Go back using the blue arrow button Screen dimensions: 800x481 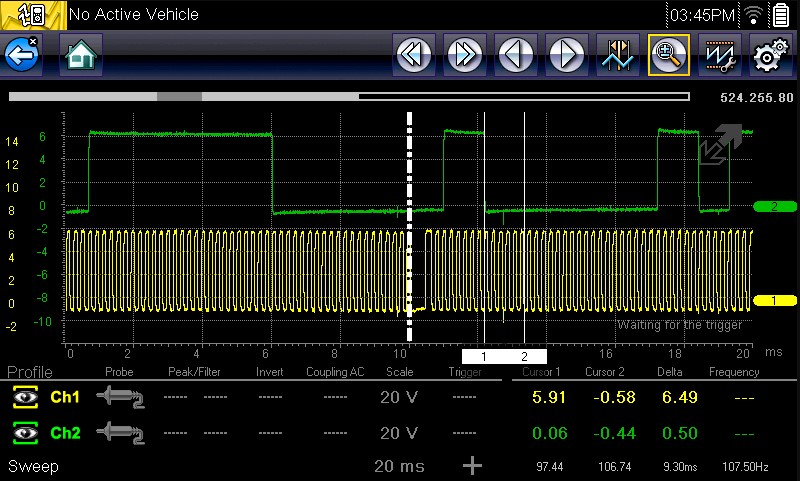pyautogui.click(x=22, y=55)
